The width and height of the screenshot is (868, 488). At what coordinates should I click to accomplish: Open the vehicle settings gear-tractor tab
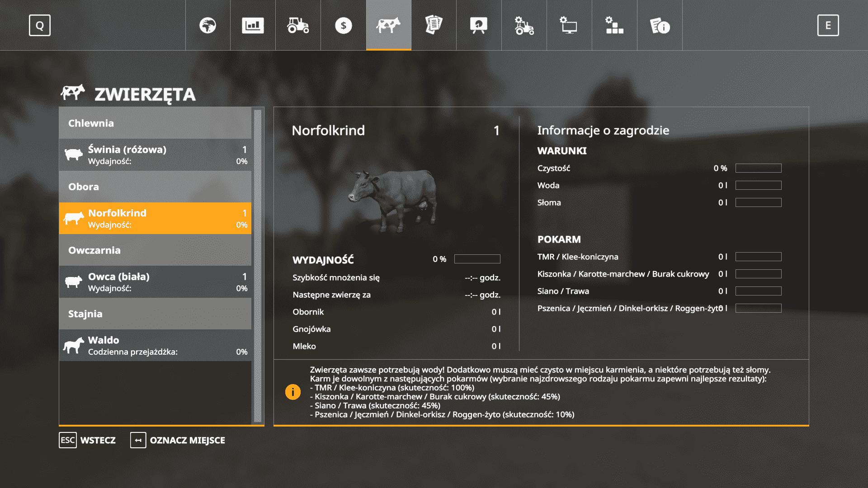[x=524, y=25]
